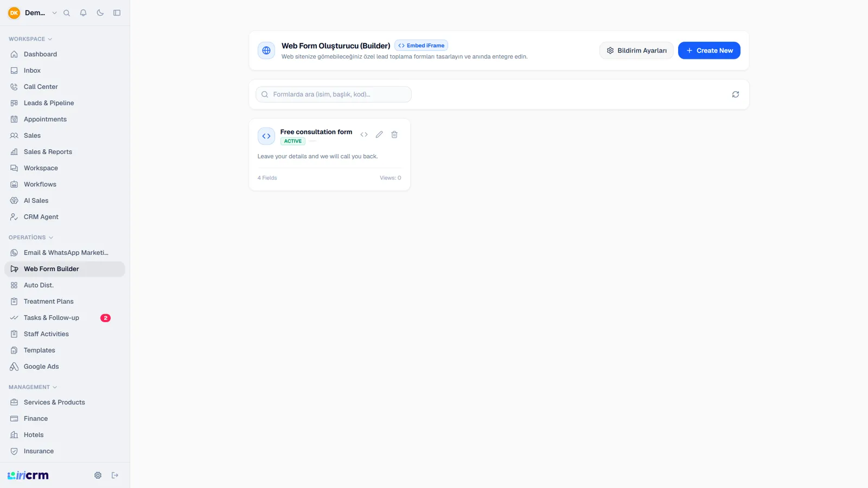
Task: Open Google Ads
Action: [x=65, y=367]
